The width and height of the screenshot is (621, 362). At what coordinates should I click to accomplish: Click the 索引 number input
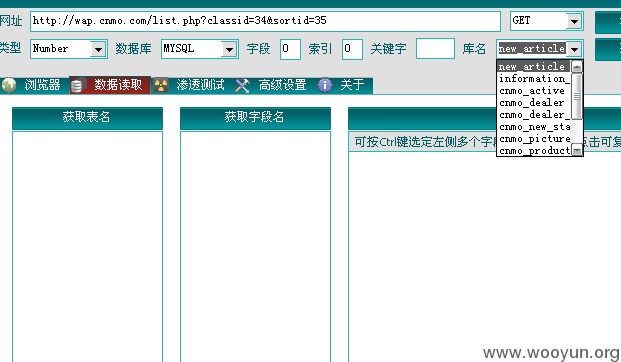(352, 49)
